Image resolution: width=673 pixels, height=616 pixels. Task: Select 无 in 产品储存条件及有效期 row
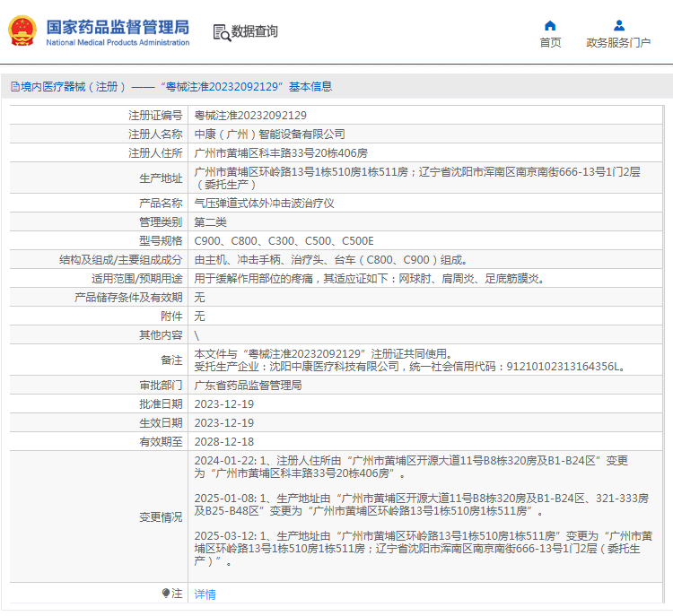(199, 298)
